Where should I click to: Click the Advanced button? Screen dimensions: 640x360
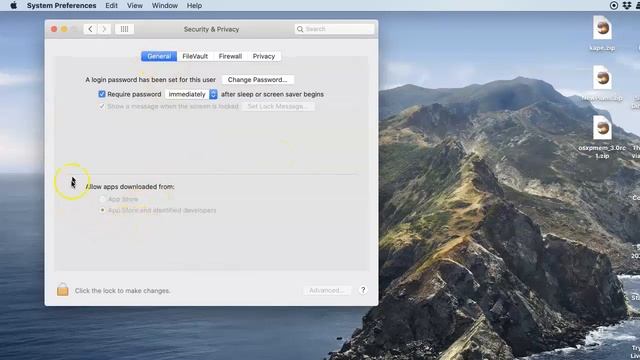point(327,290)
